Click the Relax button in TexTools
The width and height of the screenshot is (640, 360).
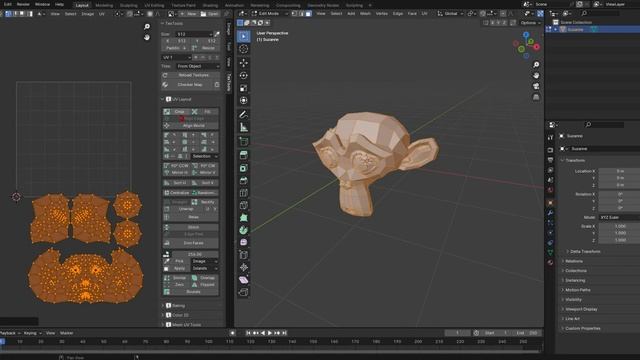coord(191,217)
